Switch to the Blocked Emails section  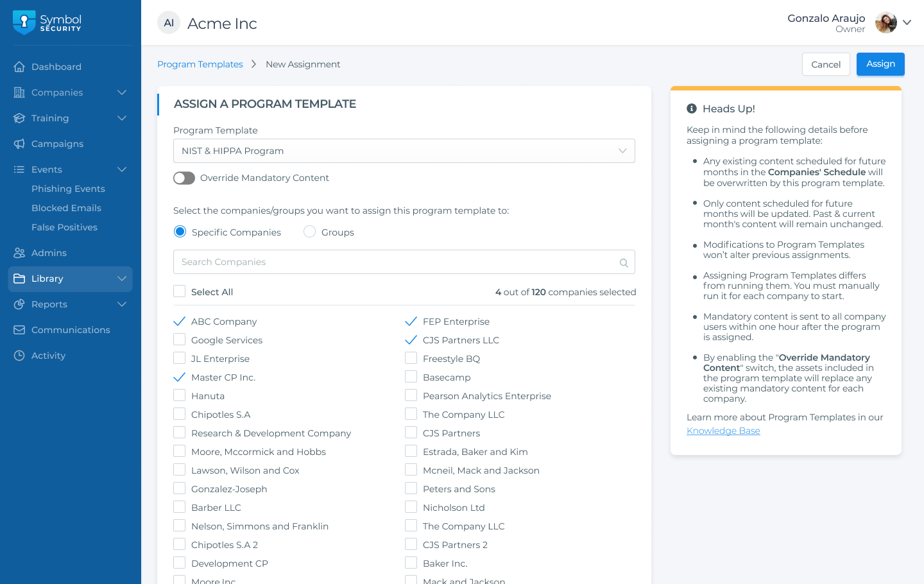pos(65,207)
